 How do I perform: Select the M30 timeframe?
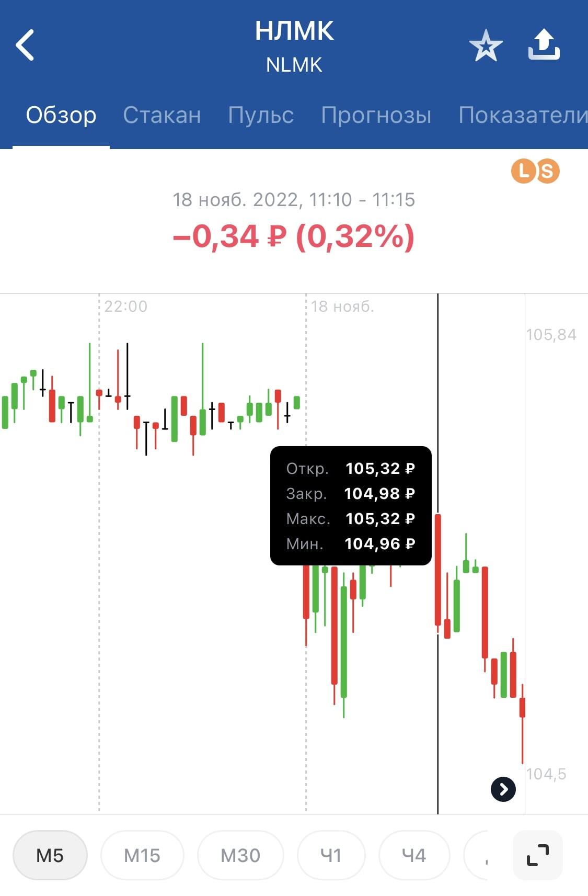240,855
